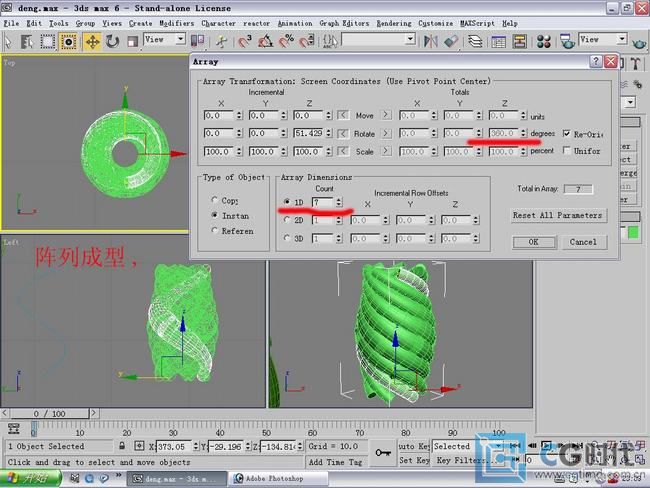Toggle Absolute/Offset transform type-in icon
Screen dimensions: 650x488
pyautogui.click(x=139, y=446)
